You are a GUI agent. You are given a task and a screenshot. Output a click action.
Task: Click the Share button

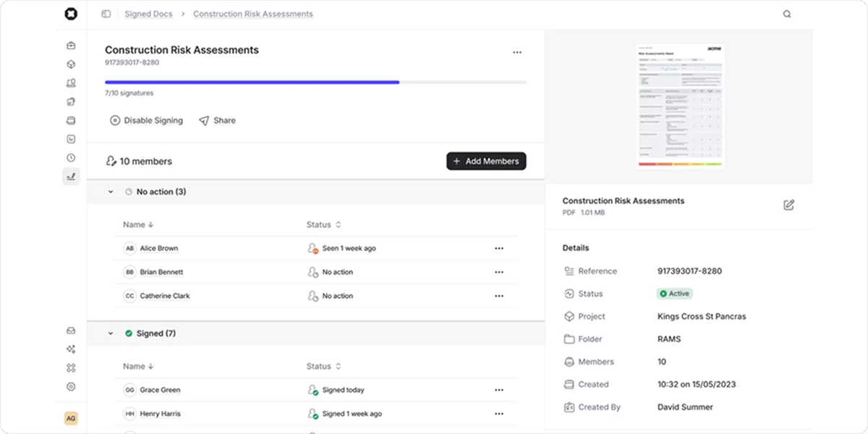click(x=217, y=121)
